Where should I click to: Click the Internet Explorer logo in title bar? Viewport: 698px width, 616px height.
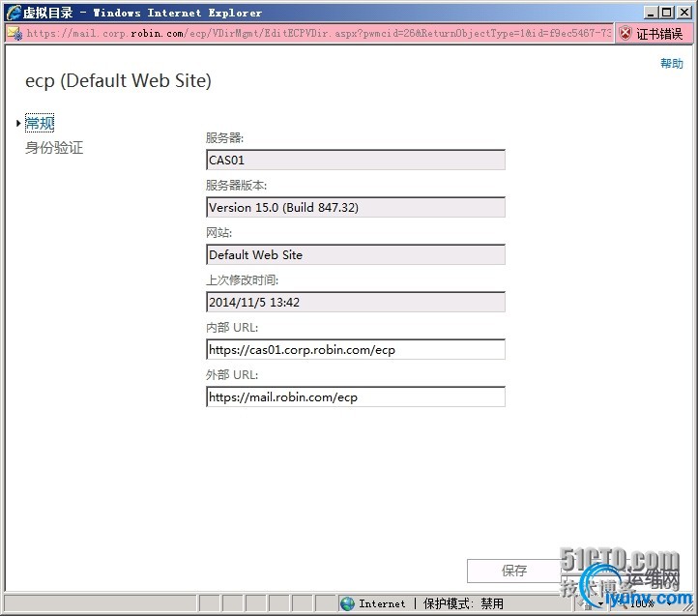coord(14,13)
